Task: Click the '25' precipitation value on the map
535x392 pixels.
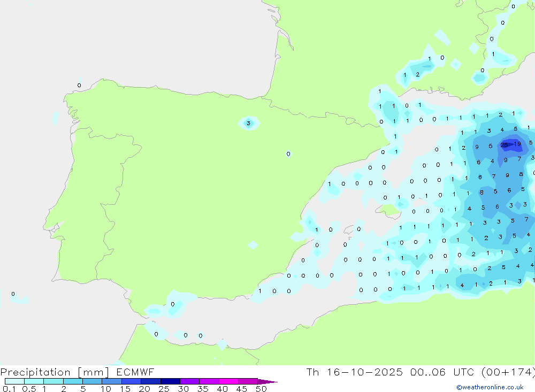Action: click(504, 145)
